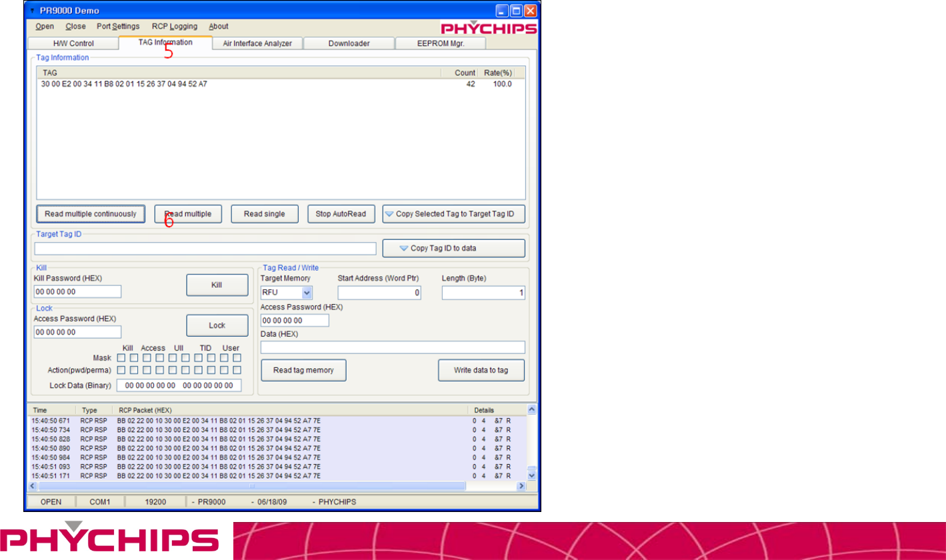Viewport: 946px width, 560px height.
Task: Tick the first Mask checkbox under UII
Action: 173,358
